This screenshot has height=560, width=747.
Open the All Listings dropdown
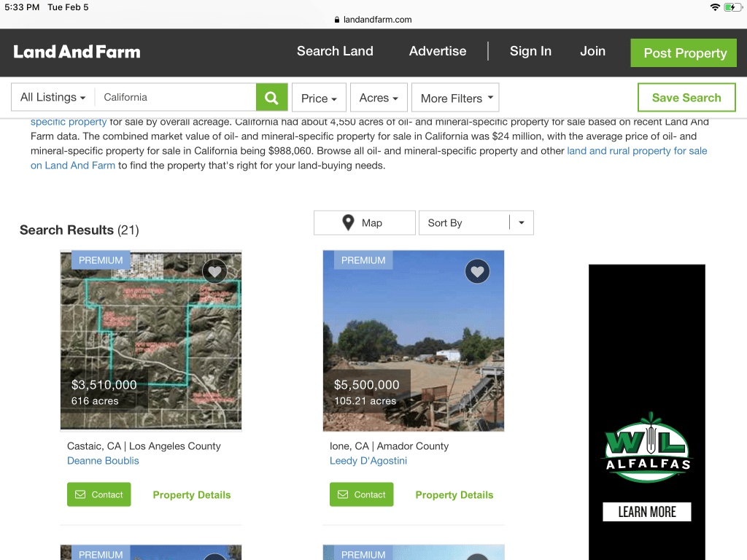53,98
